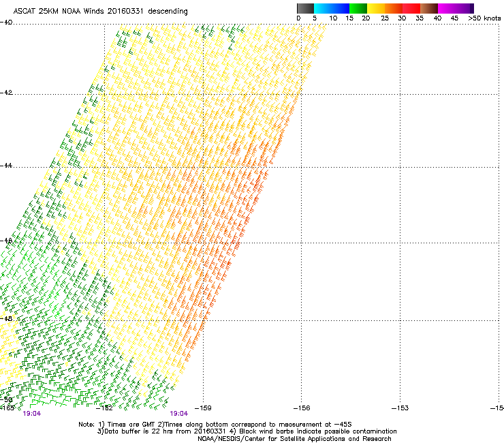The height and width of the screenshot is (443, 504).
Task: Click the chart title 'ASCAT 25KM NOAA Winds 20160331 descending'
Action: [x=100, y=12]
